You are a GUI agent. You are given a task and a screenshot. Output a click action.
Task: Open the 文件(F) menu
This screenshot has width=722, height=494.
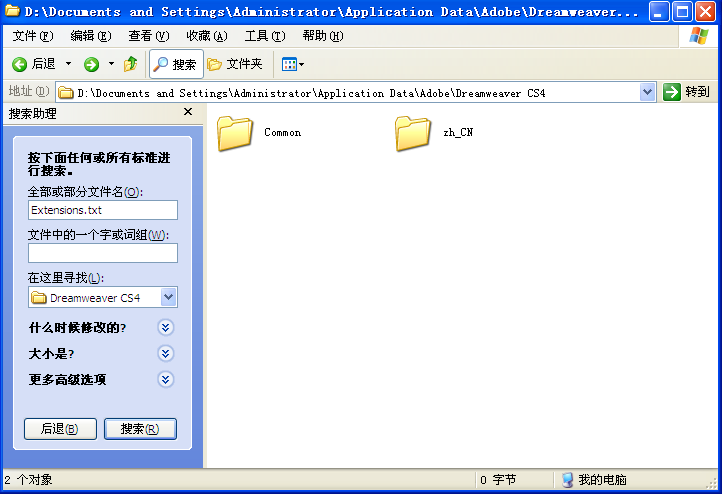[33, 36]
